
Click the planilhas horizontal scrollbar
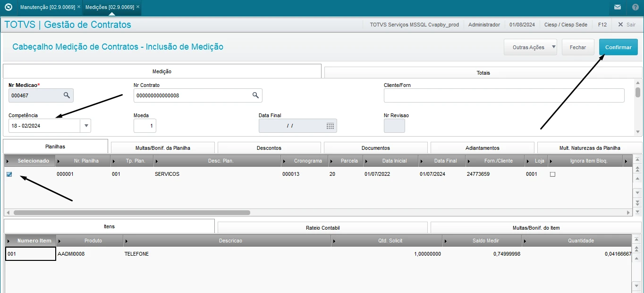[x=132, y=213]
